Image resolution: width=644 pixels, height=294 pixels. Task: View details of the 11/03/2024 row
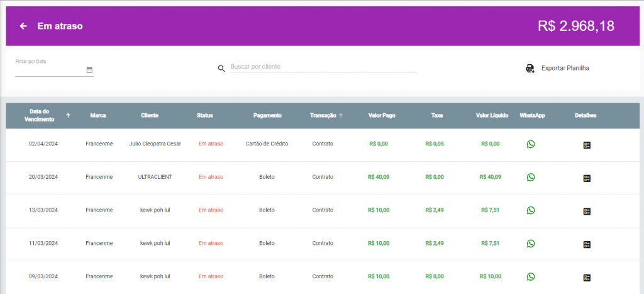pyautogui.click(x=587, y=245)
